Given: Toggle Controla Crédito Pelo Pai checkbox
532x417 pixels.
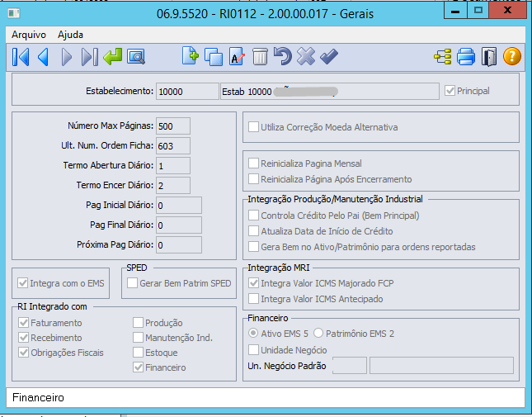Looking at the screenshot, I should 253,216.
